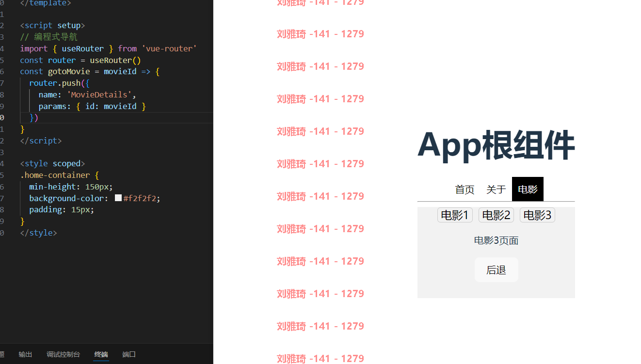Click the 电影1 button
The width and height of the screenshot is (641, 364).
[455, 215]
